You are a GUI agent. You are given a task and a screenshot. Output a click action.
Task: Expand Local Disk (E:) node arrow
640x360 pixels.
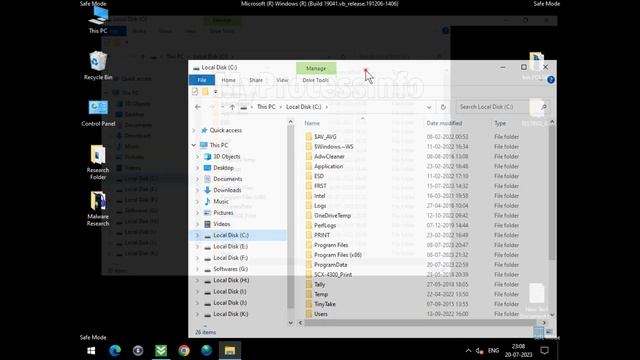[198, 247]
